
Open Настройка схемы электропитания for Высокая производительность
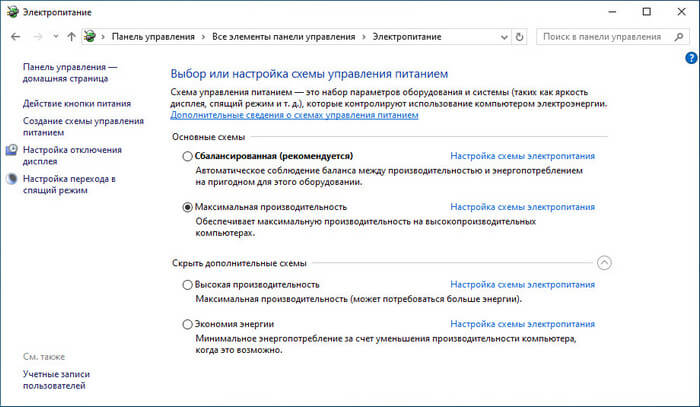522,284
